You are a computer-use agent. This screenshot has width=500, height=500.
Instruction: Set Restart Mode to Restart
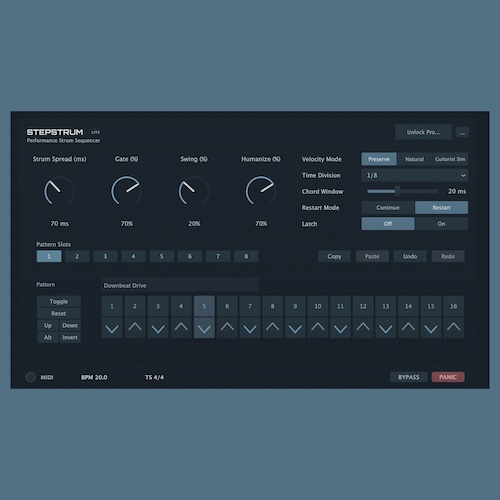click(x=442, y=207)
